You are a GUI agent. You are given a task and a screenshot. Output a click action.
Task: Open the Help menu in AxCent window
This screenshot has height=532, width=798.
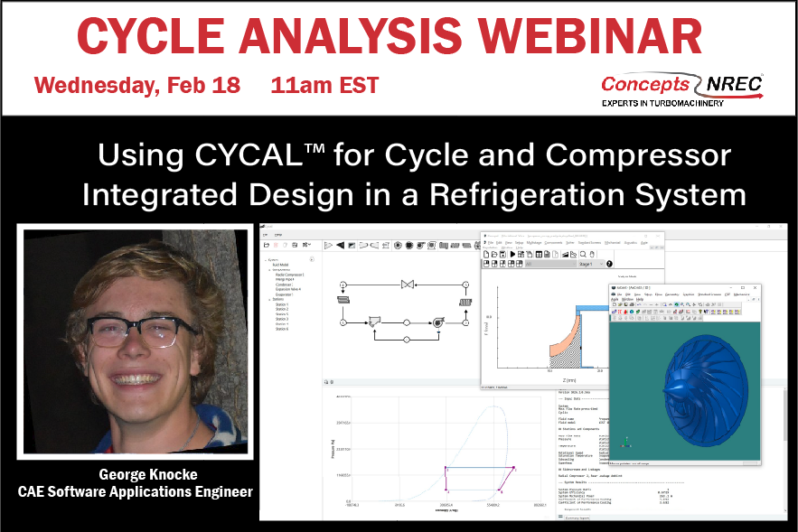(x=640, y=299)
